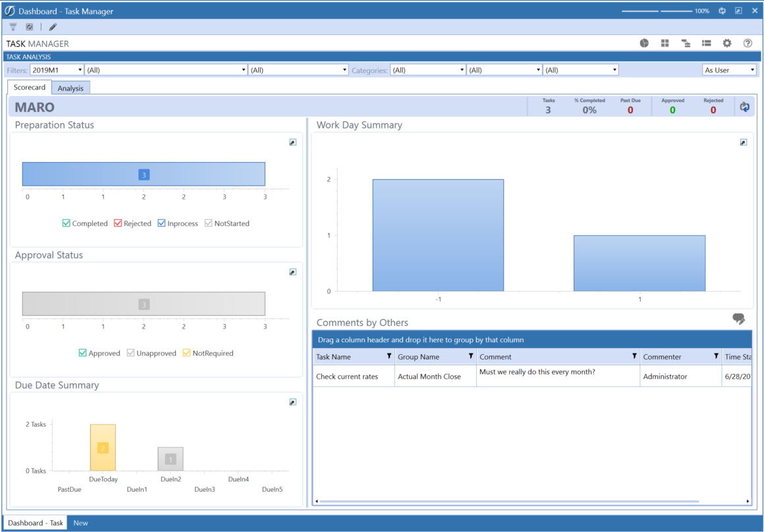
Task: Select the New tab at the bottom
Action: (x=80, y=523)
